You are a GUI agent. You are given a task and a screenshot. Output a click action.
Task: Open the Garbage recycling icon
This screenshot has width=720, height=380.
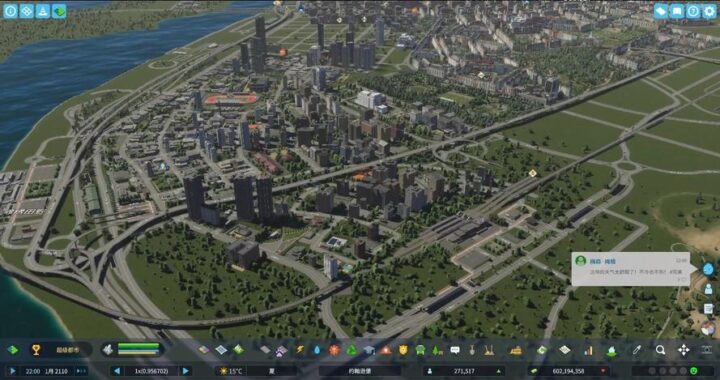tap(352, 350)
